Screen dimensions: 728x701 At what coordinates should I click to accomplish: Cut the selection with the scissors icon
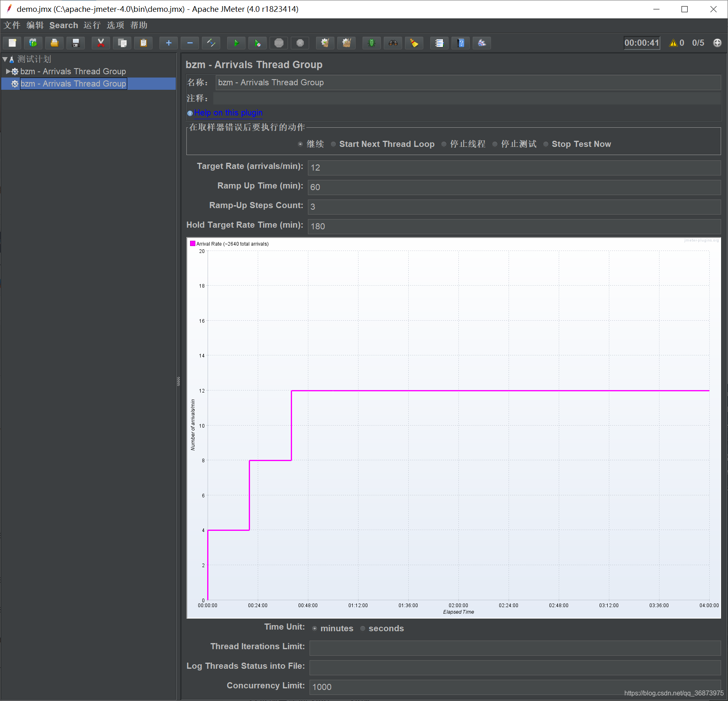coord(101,43)
